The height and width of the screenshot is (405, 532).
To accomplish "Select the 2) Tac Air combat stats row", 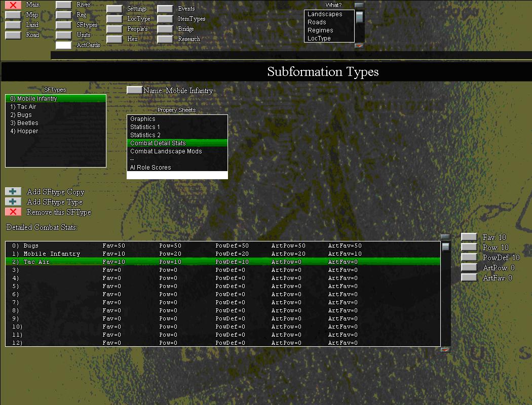I will 223,262.
